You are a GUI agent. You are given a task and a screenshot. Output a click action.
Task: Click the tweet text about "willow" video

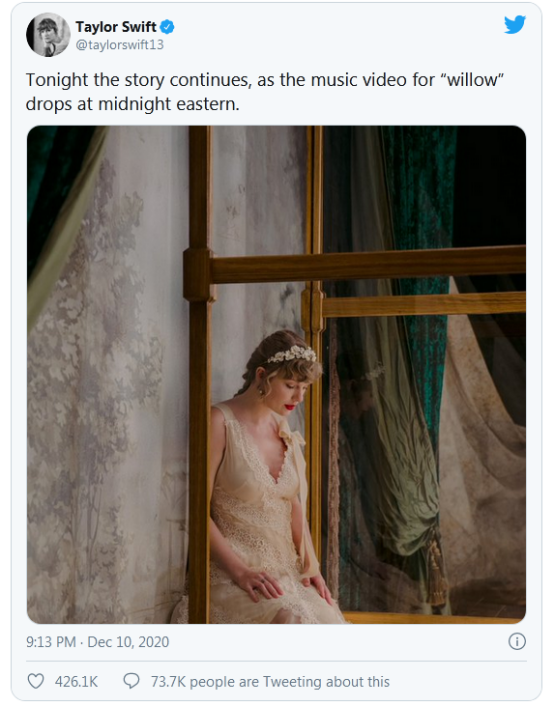pos(265,92)
